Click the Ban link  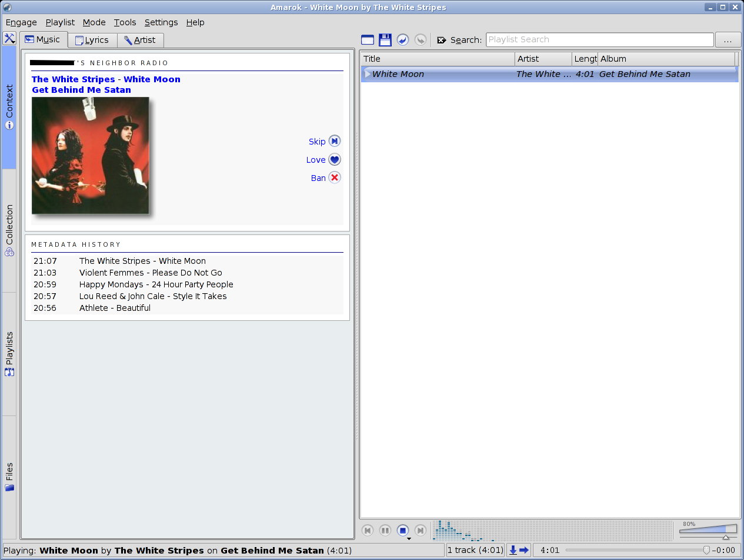(x=318, y=178)
